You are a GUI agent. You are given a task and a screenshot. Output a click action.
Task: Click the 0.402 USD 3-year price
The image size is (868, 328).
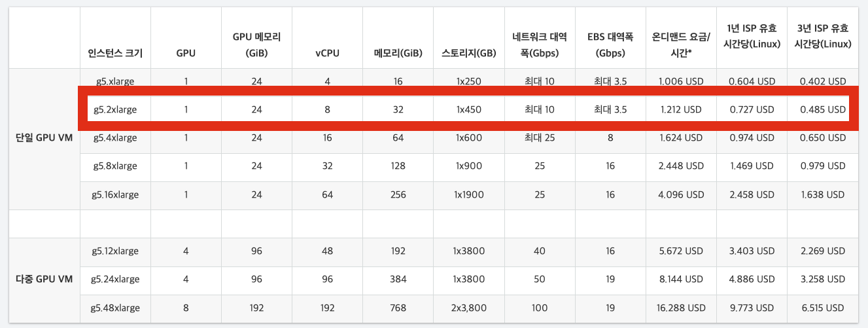pyautogui.click(x=822, y=81)
